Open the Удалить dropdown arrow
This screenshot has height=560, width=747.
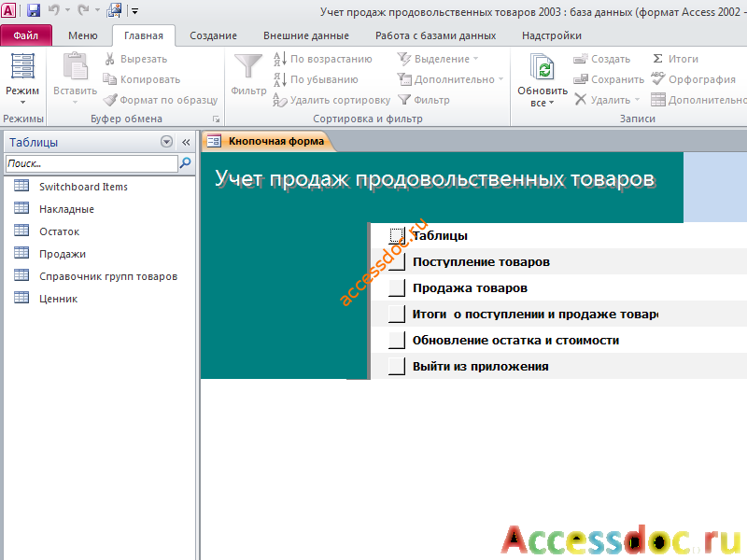637,100
